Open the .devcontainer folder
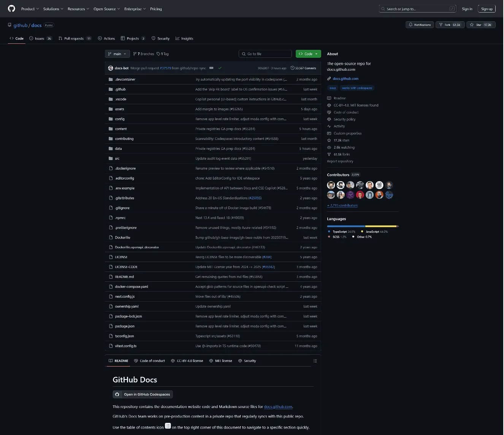Image resolution: width=504 pixels, height=435 pixels. (x=125, y=79)
